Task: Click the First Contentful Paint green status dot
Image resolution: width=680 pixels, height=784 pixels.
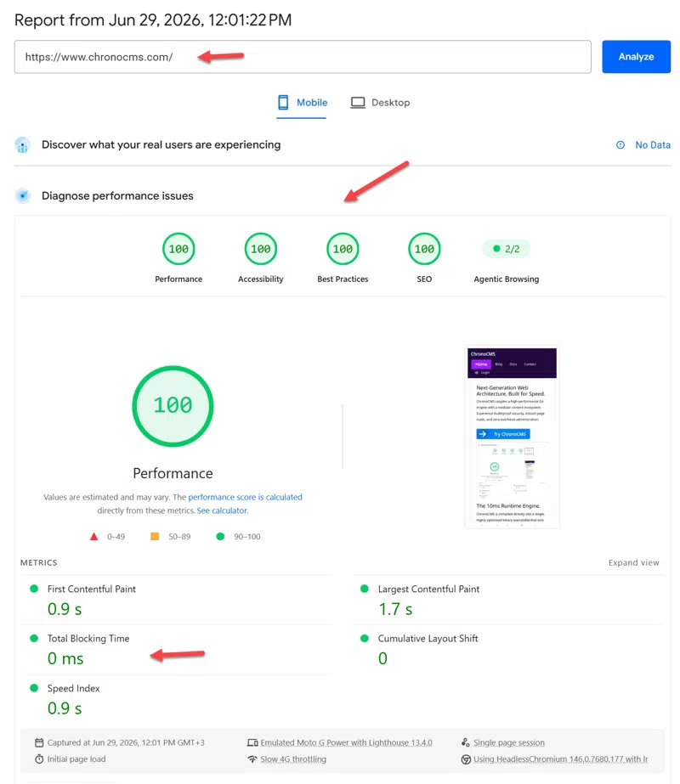Action: pyautogui.click(x=34, y=589)
